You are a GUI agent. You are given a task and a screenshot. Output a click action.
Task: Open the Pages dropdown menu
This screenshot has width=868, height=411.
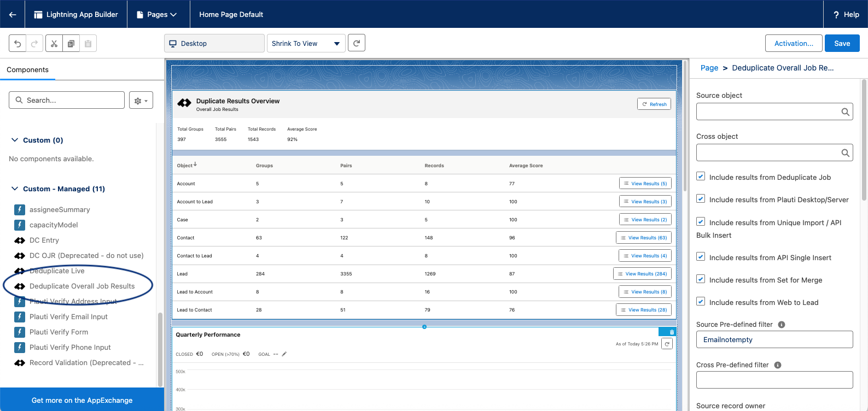158,14
